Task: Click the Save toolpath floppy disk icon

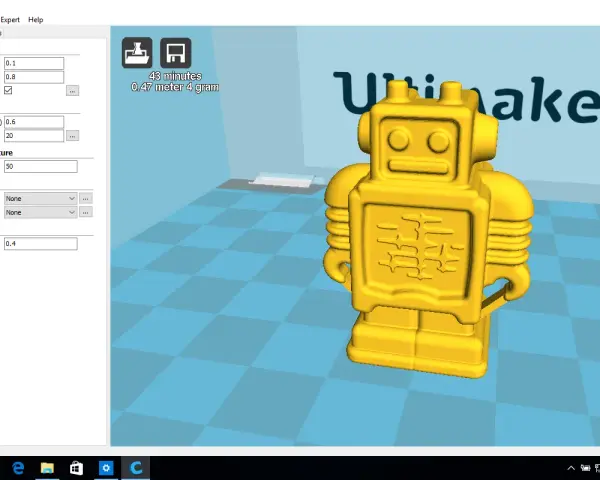Action: pos(176,53)
